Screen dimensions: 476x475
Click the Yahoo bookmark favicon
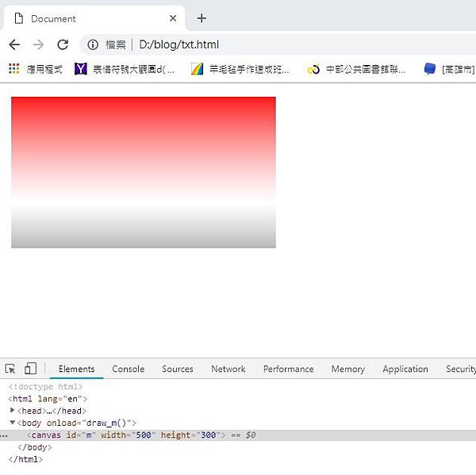[x=80, y=69]
